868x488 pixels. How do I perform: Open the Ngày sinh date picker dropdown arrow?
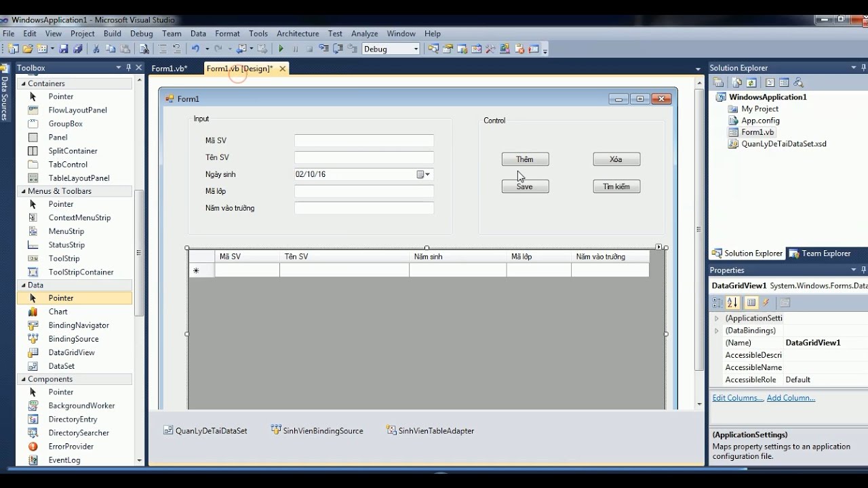[428, 174]
